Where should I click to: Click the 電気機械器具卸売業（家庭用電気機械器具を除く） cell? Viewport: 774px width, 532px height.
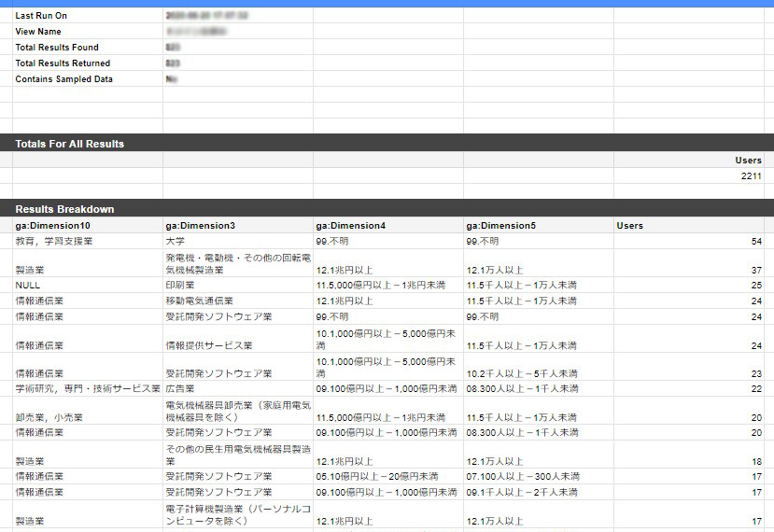coord(238,411)
